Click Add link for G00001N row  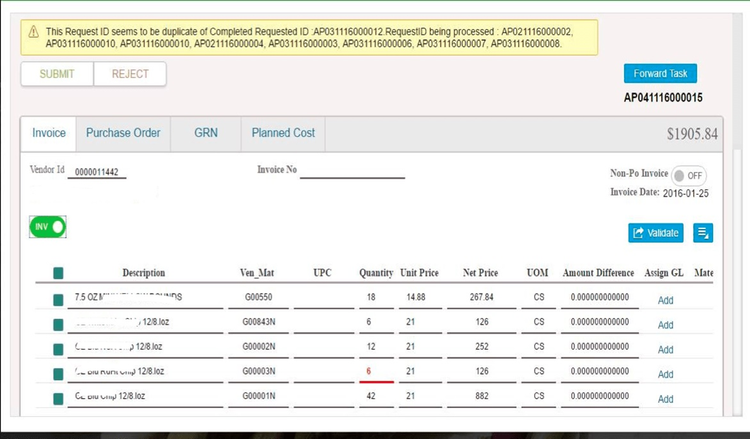click(665, 399)
